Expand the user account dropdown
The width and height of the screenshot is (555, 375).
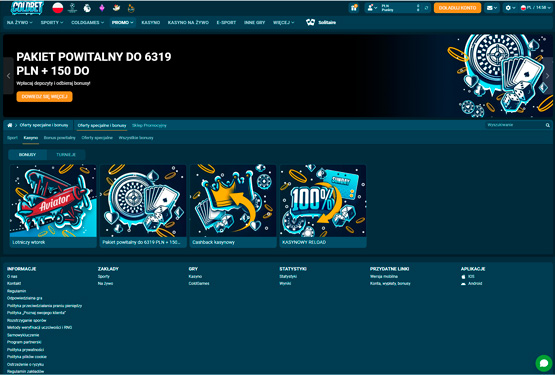pos(372,8)
